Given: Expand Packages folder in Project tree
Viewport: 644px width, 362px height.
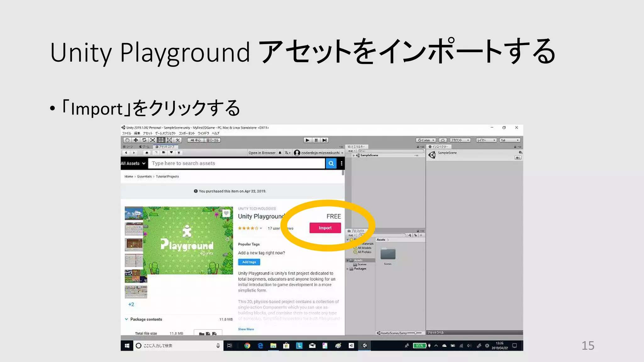Looking at the screenshot, I should [x=347, y=269].
